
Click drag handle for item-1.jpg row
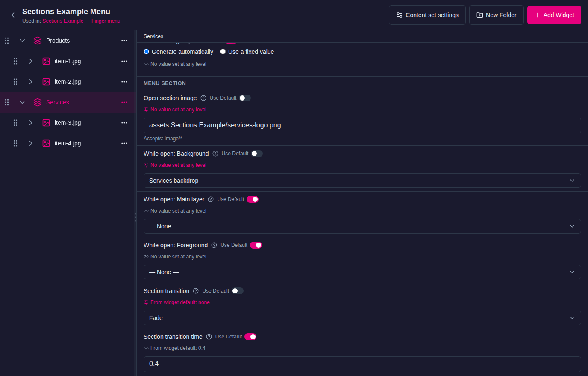coord(15,61)
